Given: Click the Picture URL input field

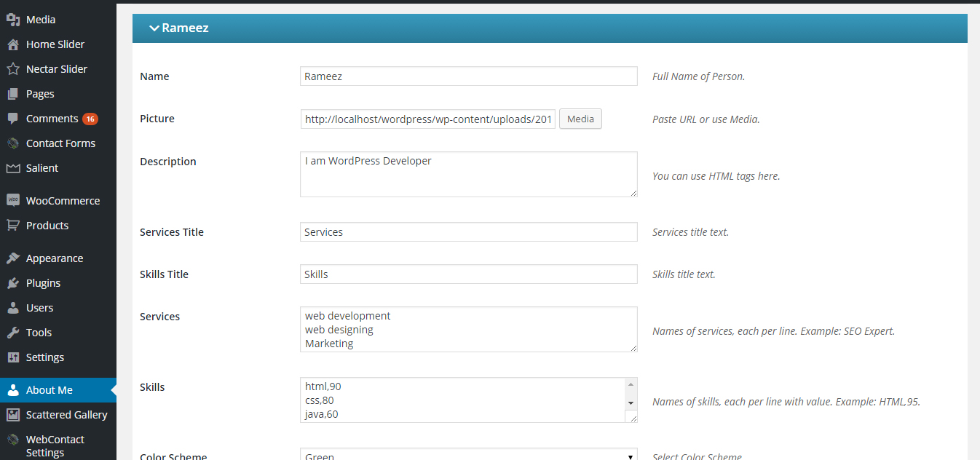Looking at the screenshot, I should (428, 119).
